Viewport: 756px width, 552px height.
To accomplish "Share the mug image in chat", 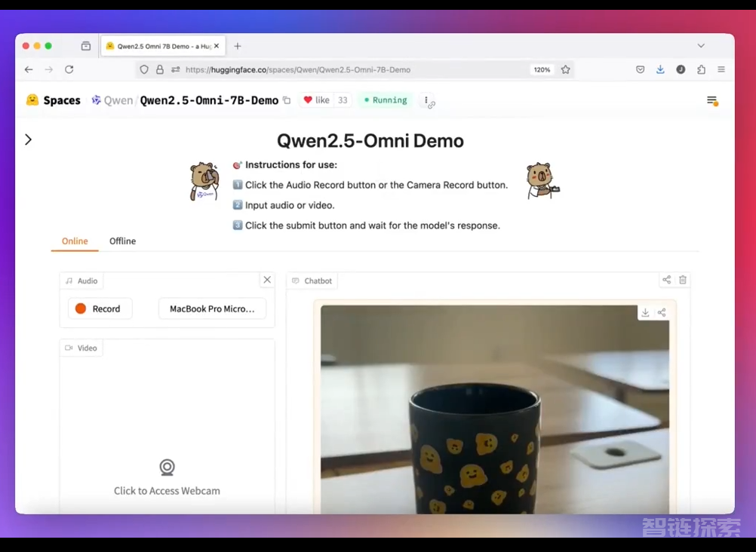I will (x=662, y=313).
